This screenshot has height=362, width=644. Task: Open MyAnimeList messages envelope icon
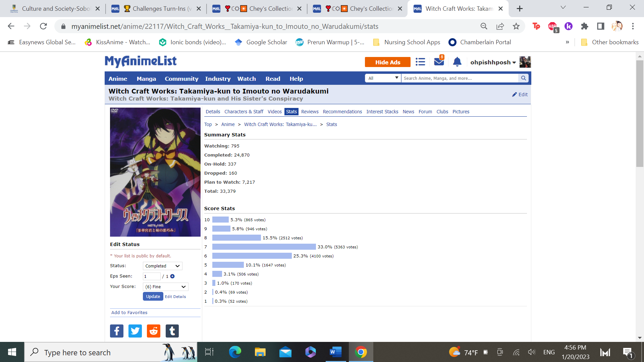point(439,62)
